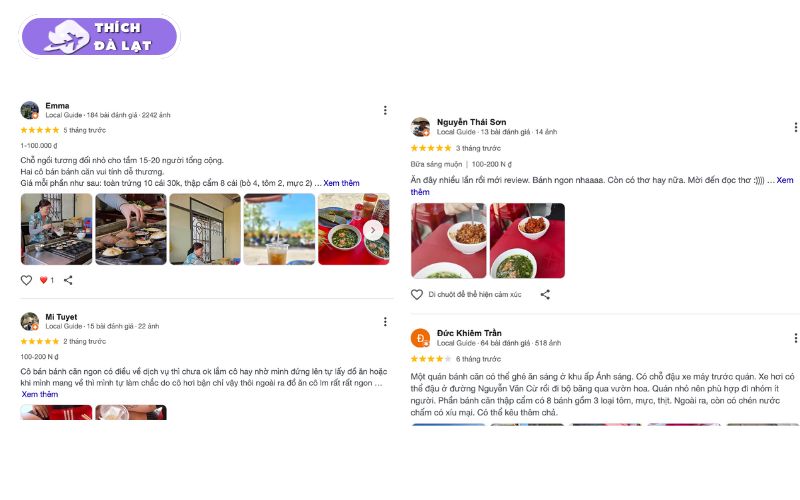This screenshot has width=800, height=500.
Task: Like Emma's review with the heart outline
Action: coord(27,280)
